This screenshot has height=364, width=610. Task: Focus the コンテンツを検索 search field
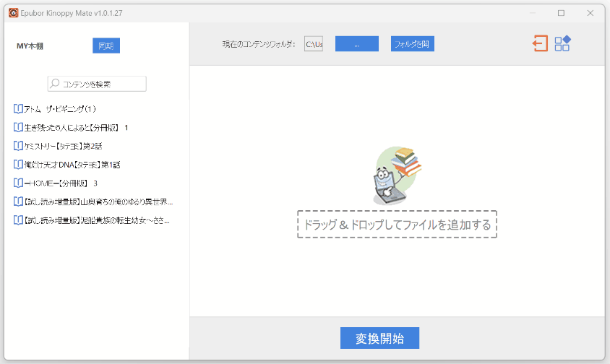(97, 84)
